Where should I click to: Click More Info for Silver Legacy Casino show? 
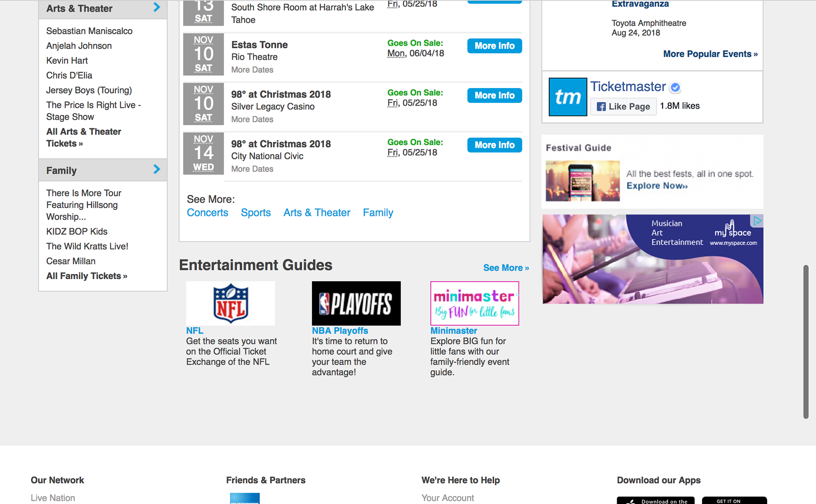pyautogui.click(x=495, y=96)
